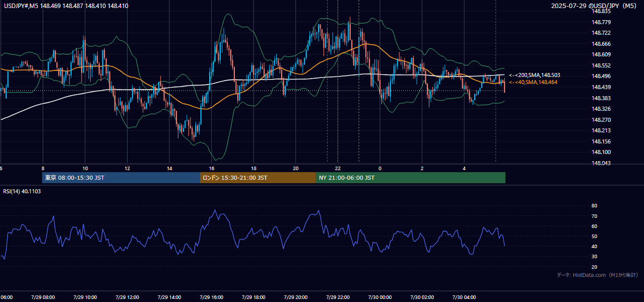Click the NY 21:00-06:00 JST session bar

[411, 178]
